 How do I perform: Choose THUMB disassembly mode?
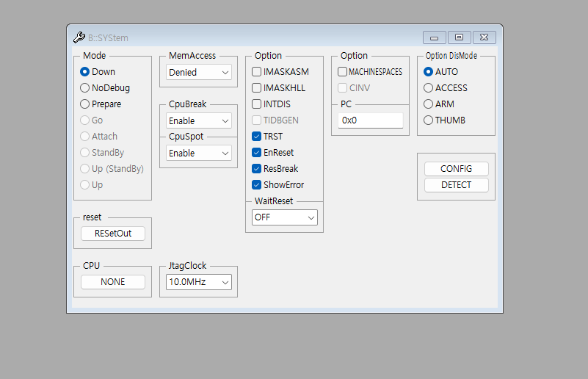click(429, 120)
